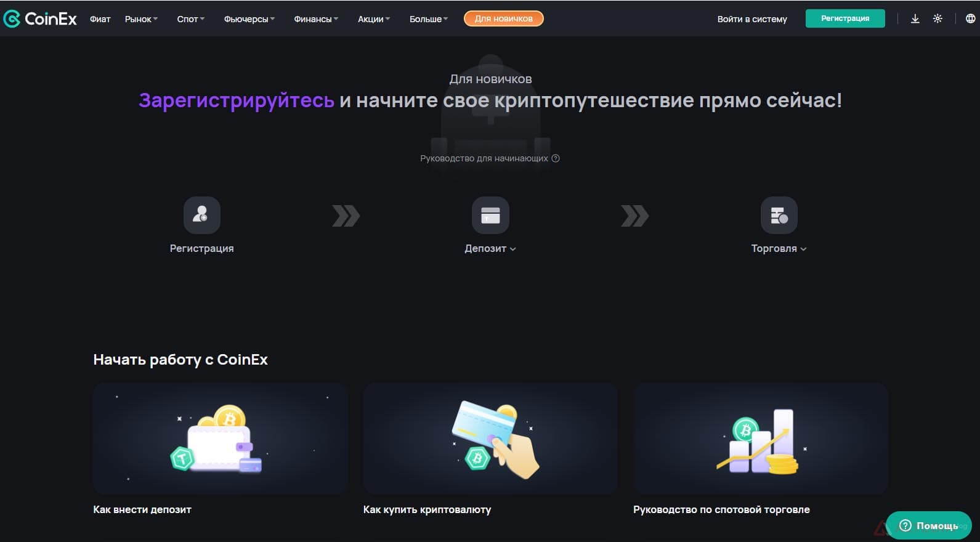Click the Торговля step icon
The height and width of the screenshot is (542, 980).
coord(779,215)
